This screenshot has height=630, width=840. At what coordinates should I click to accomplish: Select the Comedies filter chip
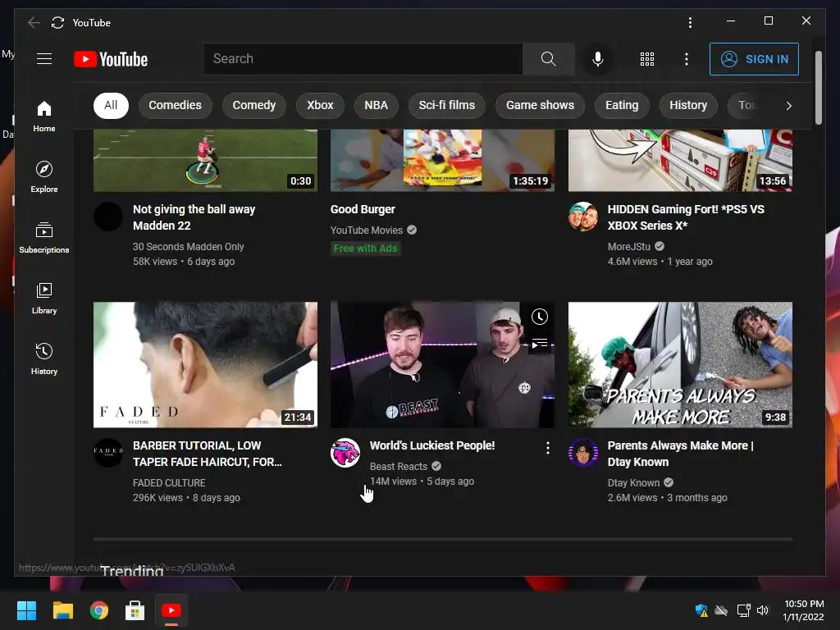176,106
